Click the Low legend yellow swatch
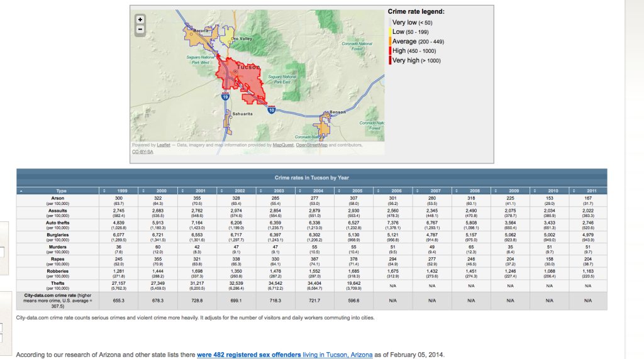 pyautogui.click(x=390, y=31)
